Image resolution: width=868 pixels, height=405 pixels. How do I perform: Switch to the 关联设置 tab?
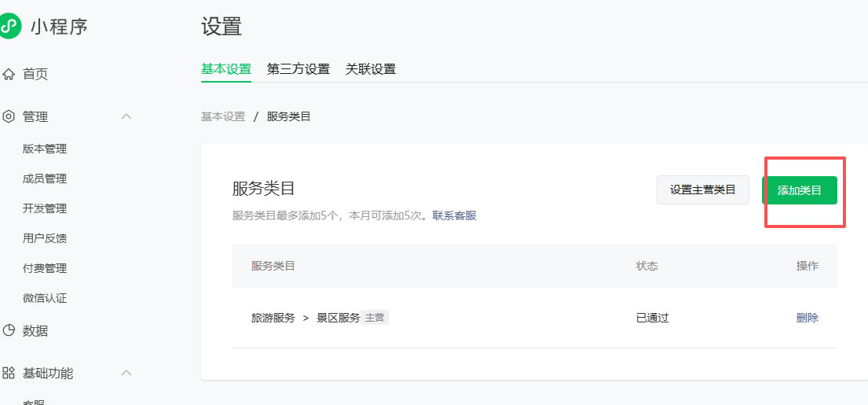371,69
